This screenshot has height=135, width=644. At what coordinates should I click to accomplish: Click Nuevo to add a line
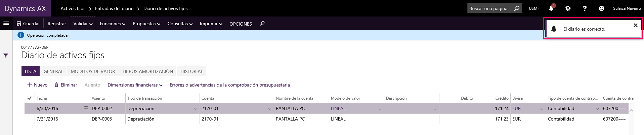tap(37, 85)
